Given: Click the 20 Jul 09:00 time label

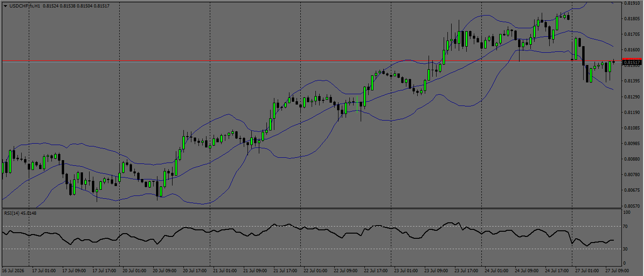Looking at the screenshot, I should [165, 271].
